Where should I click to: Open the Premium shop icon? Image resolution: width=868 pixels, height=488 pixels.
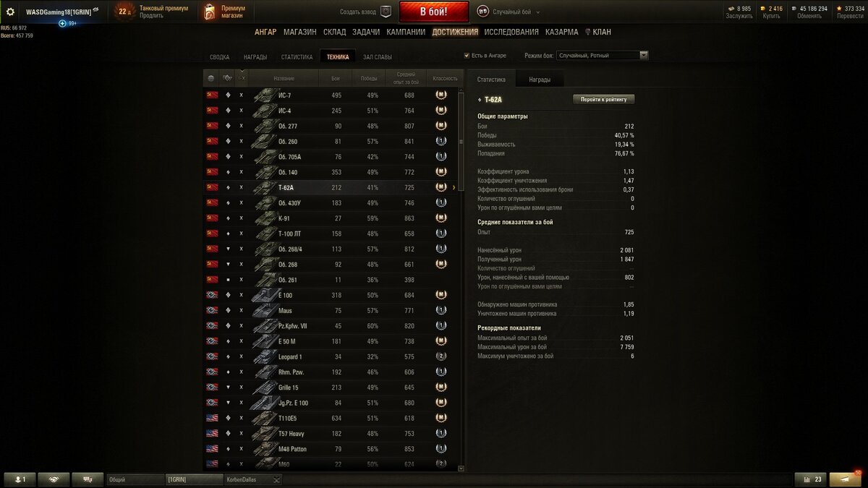(209, 12)
